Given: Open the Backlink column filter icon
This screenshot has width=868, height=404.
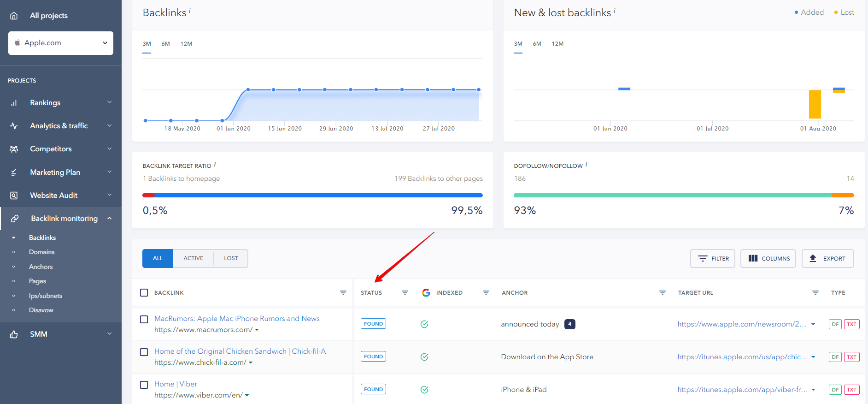Looking at the screenshot, I should tap(343, 293).
